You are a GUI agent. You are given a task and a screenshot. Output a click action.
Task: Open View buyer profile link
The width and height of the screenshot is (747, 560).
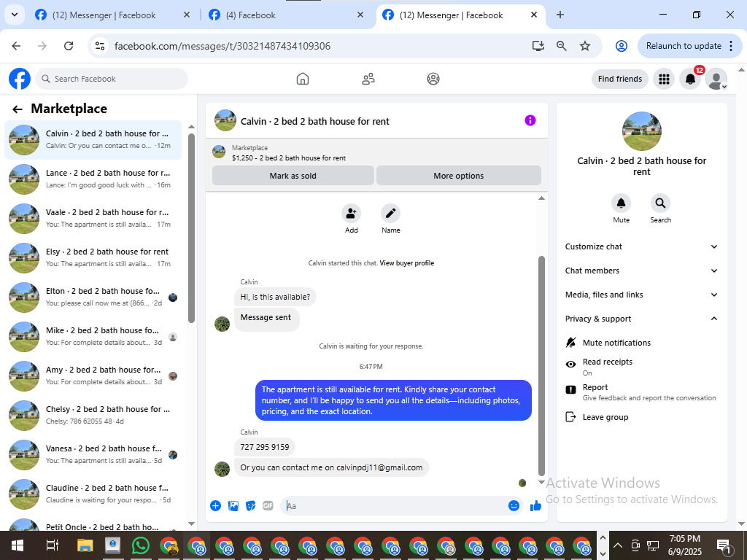point(407,262)
